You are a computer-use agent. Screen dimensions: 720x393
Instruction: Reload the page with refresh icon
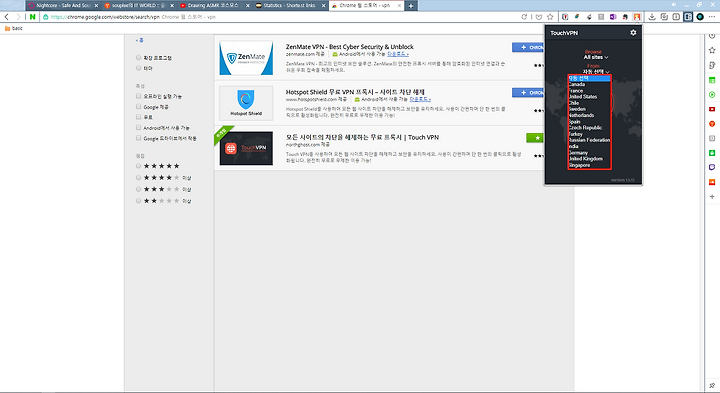point(524,17)
